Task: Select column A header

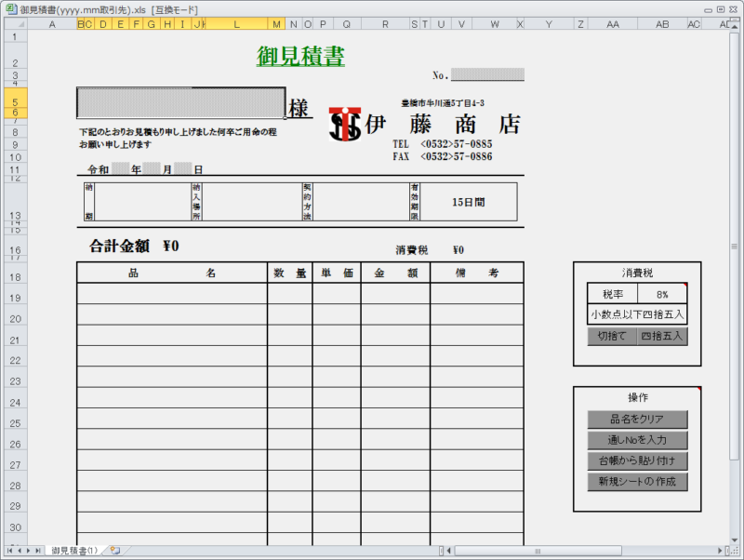Action: tap(52, 24)
